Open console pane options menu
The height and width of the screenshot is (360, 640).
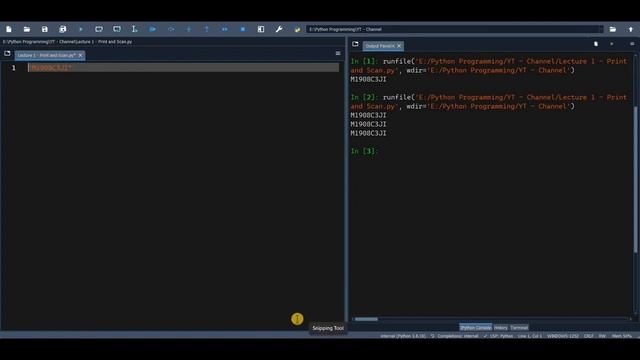[632, 44]
